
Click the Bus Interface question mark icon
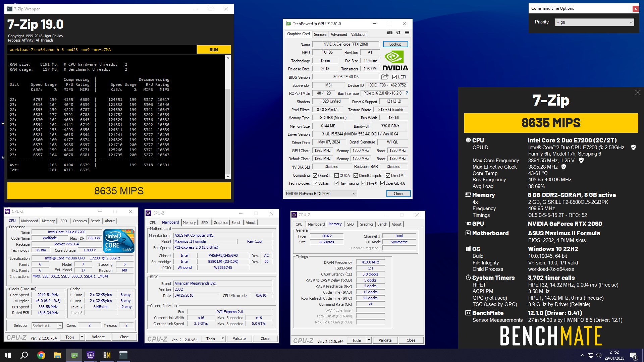click(x=407, y=93)
